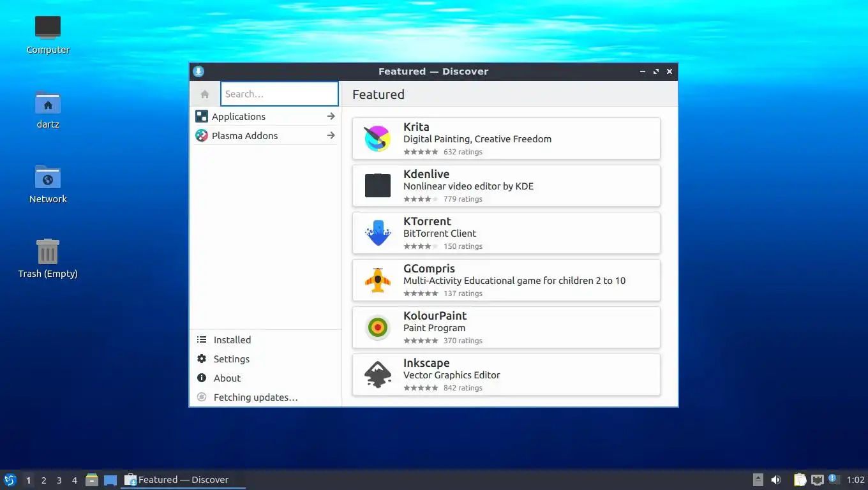The image size is (868, 490).
Task: Click the show desktop panel icon
Action: (110, 480)
